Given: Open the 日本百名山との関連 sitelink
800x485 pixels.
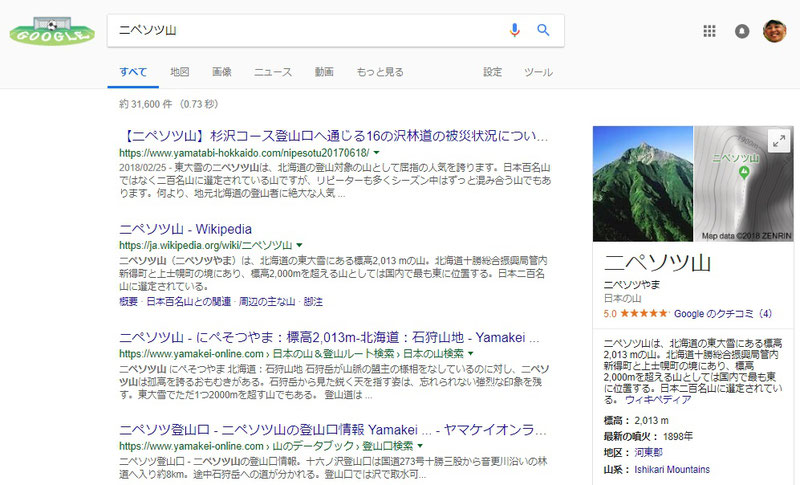Looking at the screenshot, I should click(189, 302).
